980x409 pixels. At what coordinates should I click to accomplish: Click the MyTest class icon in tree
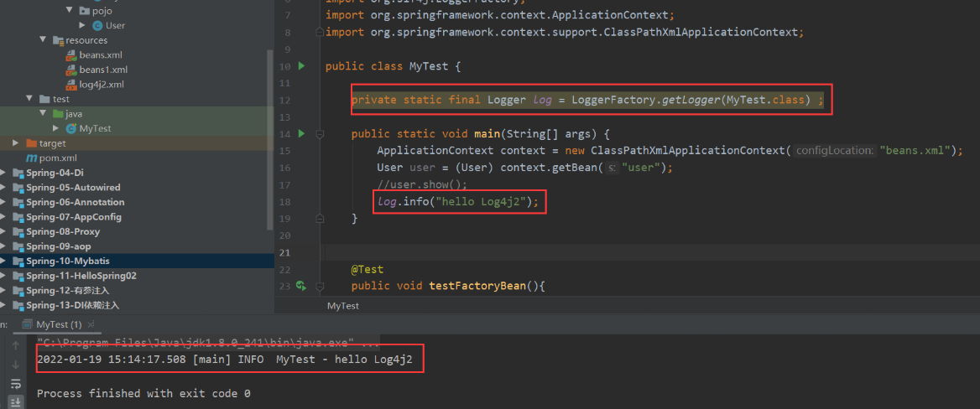click(x=71, y=128)
